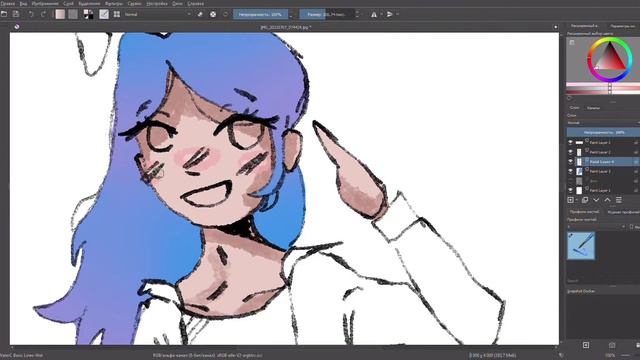
Task: Open the Вид menu
Action: pyautogui.click(x=24, y=3)
